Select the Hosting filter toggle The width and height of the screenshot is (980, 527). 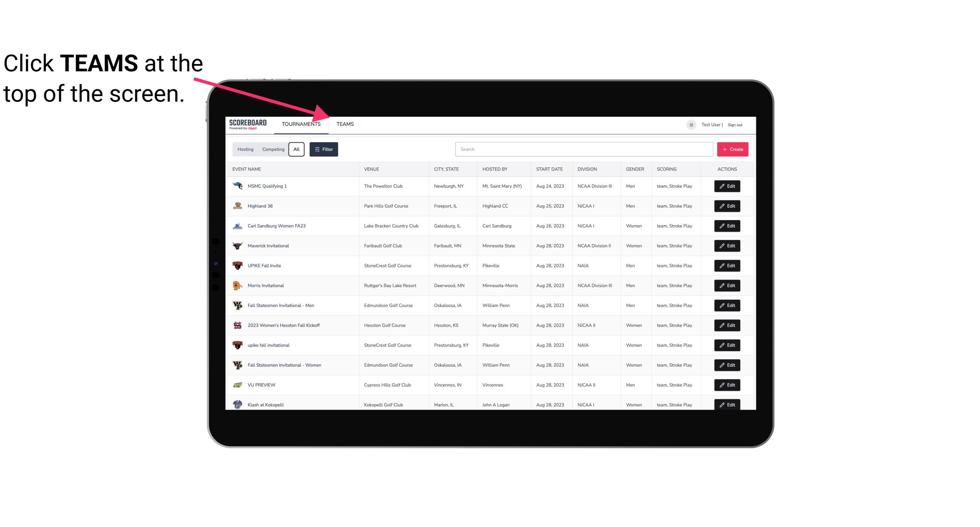pyautogui.click(x=245, y=149)
